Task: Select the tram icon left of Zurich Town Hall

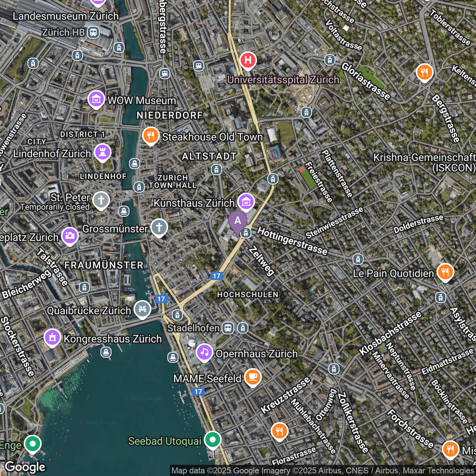Action: 139,187
